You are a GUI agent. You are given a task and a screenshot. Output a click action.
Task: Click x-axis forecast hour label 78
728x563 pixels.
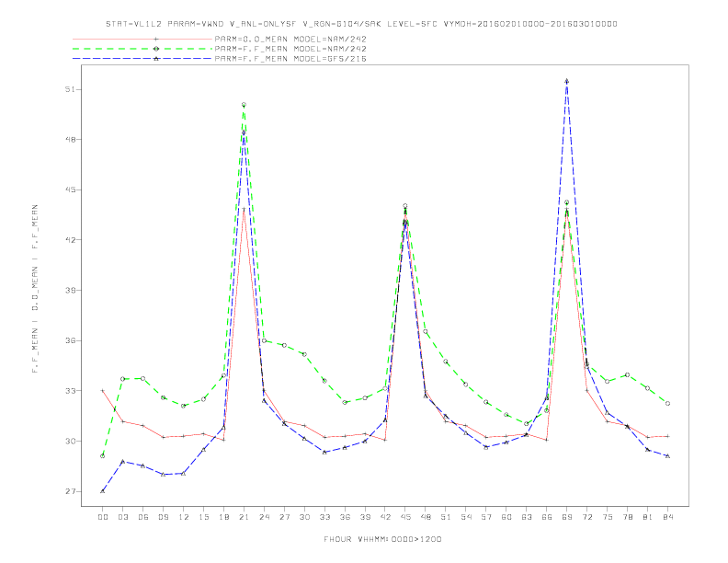(627, 517)
